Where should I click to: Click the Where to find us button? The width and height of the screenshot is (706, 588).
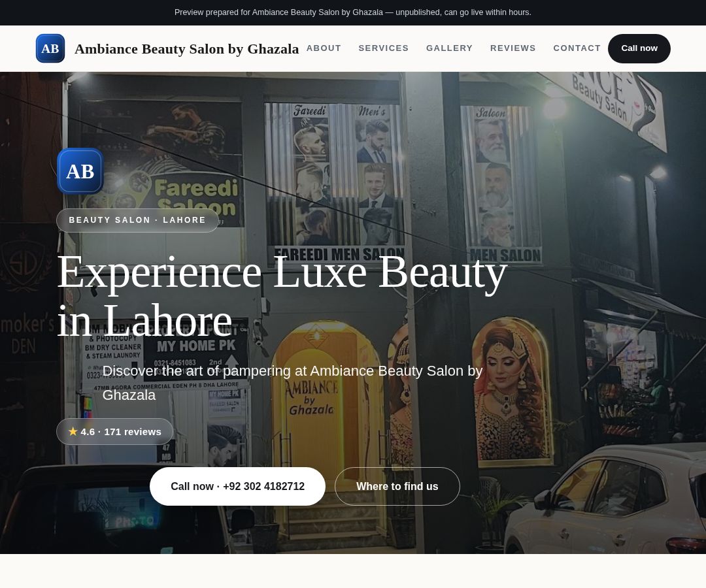(x=397, y=486)
